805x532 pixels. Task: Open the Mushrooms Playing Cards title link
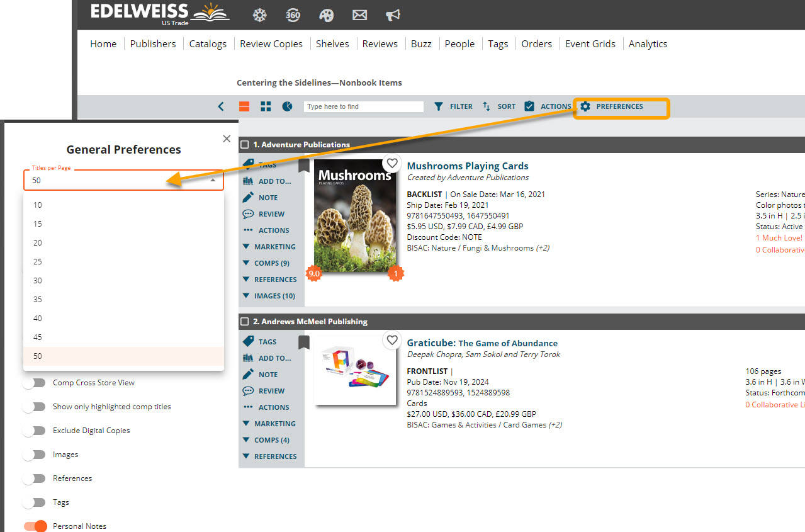468,166
